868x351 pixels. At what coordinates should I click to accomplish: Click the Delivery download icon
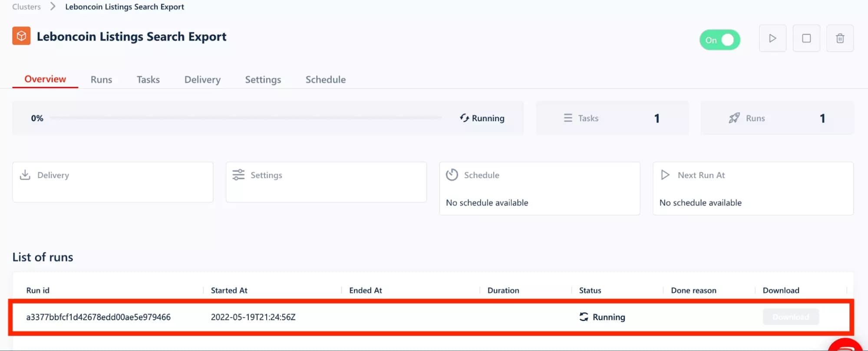click(25, 175)
